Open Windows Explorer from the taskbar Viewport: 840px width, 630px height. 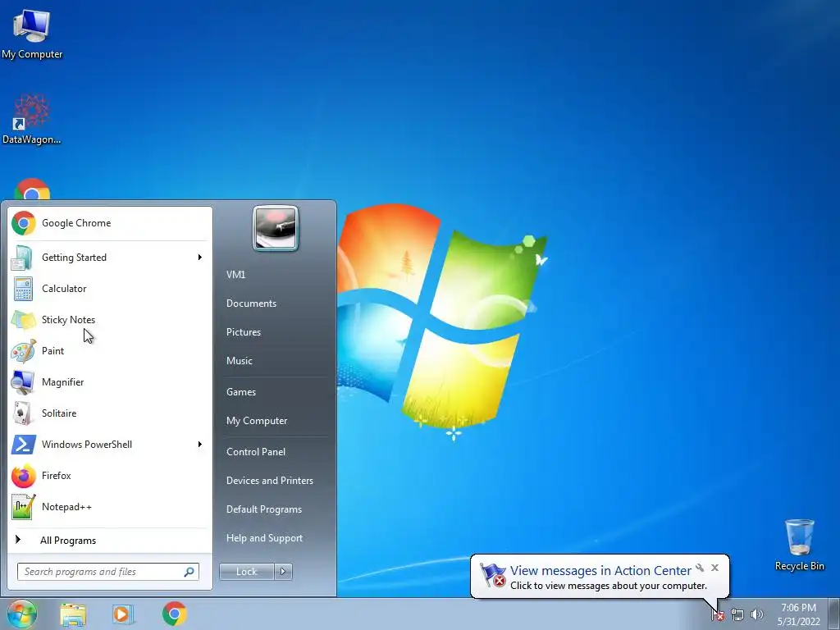73,614
